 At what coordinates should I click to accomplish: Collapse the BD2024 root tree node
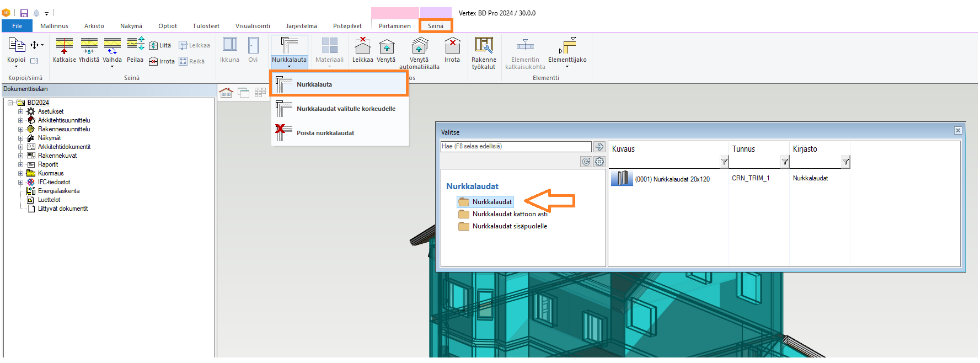click(10, 103)
